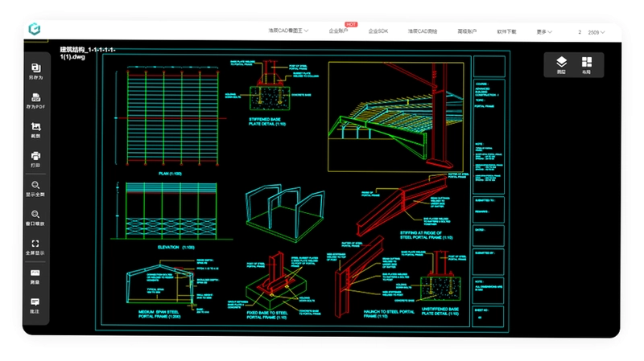Expand the 更多 (More) dropdown

(x=544, y=31)
